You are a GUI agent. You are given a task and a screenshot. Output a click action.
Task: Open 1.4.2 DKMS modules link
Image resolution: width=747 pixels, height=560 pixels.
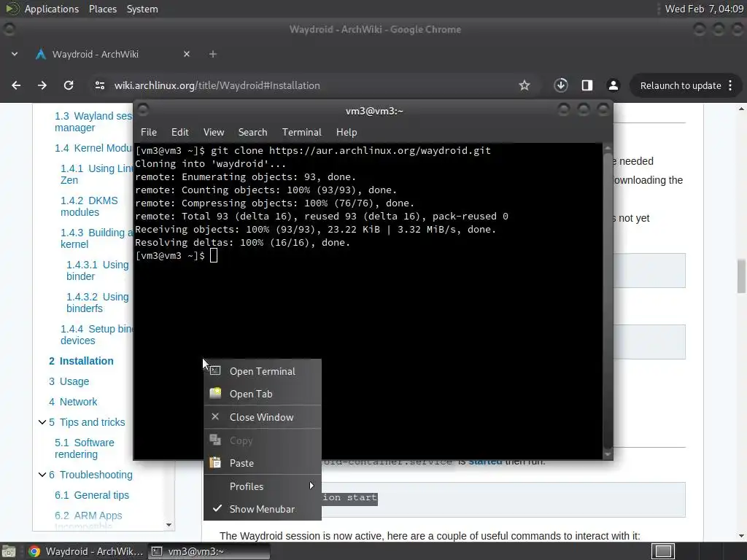pyautogui.click(x=89, y=206)
